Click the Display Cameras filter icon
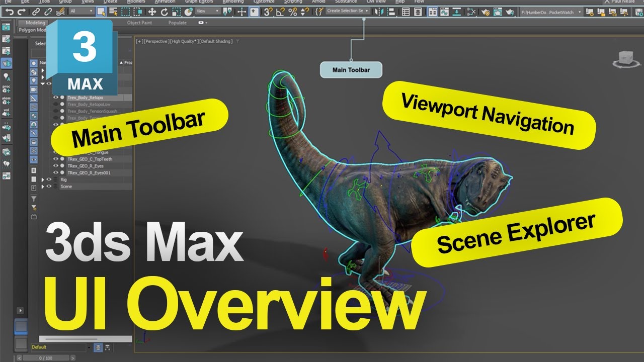Viewport: 644px width, 362px height. (x=34, y=89)
